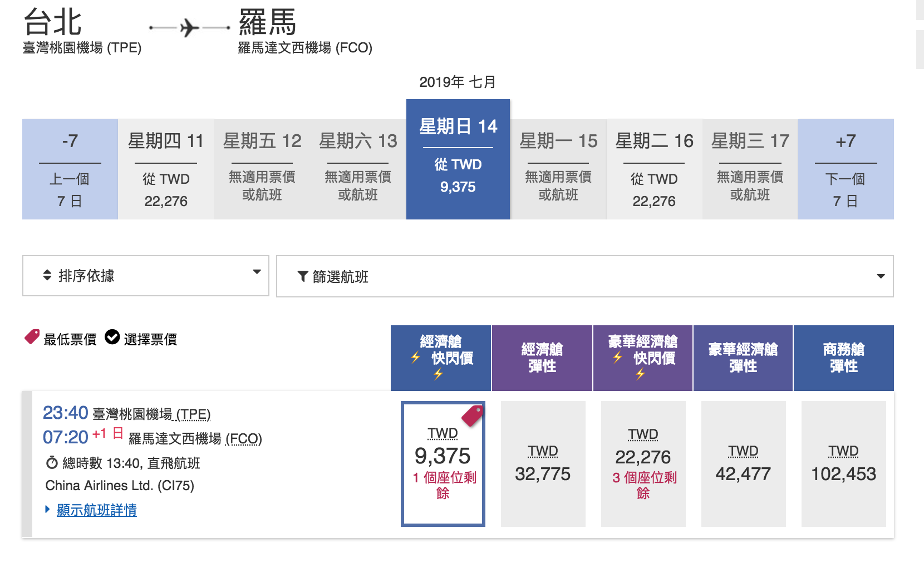Open 顯示航班詳情 link
924x567 pixels.
(x=97, y=510)
